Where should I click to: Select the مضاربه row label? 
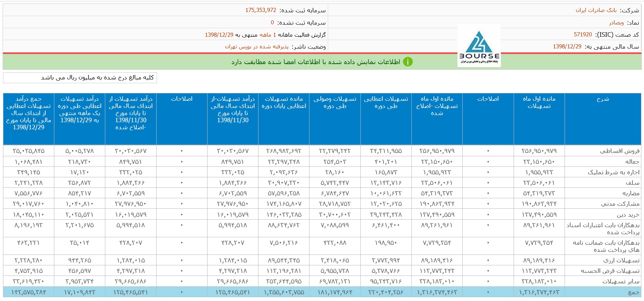coord(631,193)
